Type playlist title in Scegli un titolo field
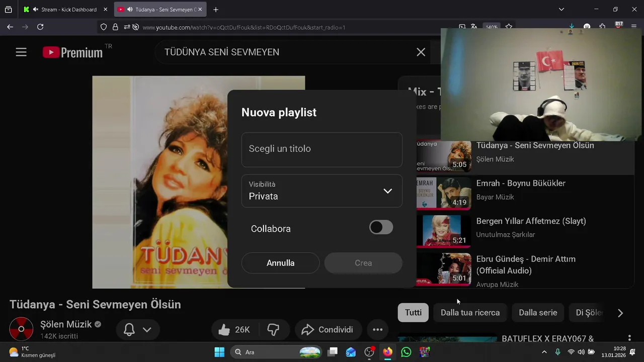The width and height of the screenshot is (644, 362). (x=322, y=149)
